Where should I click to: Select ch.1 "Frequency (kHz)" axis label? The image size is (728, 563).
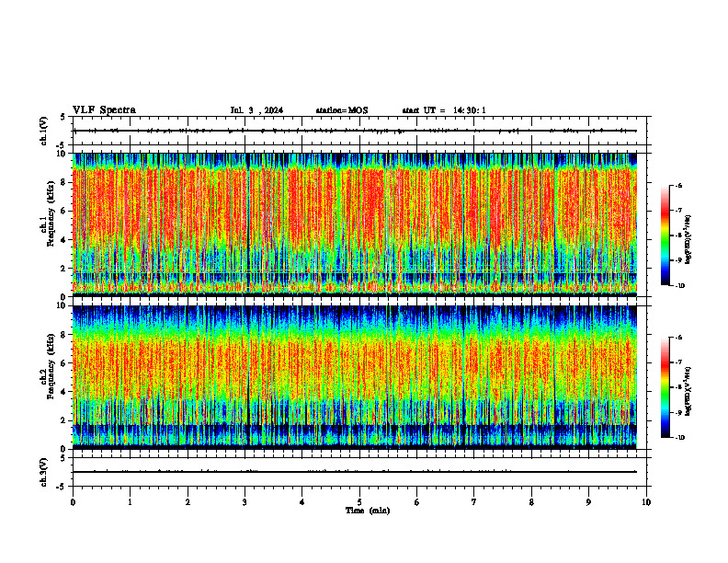pyautogui.click(x=49, y=213)
